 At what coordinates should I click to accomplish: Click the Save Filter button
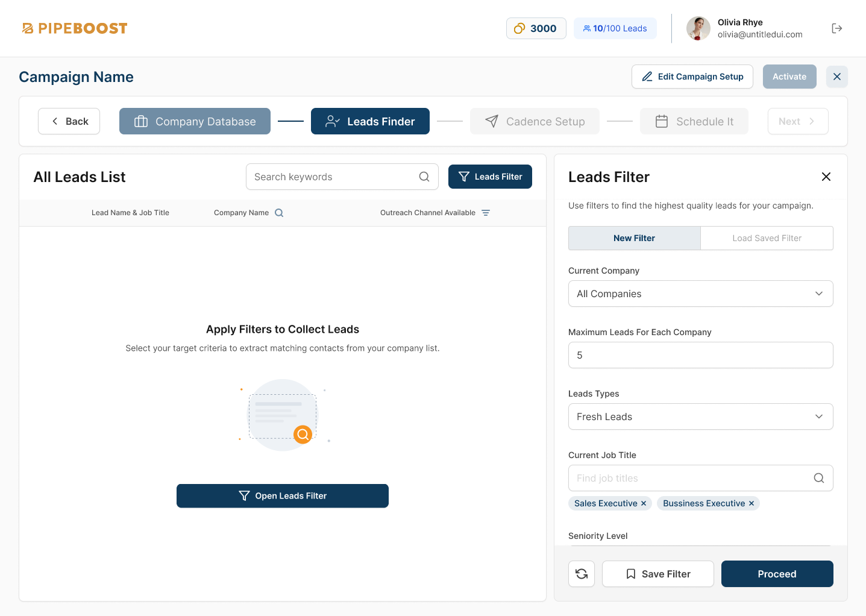(x=658, y=574)
